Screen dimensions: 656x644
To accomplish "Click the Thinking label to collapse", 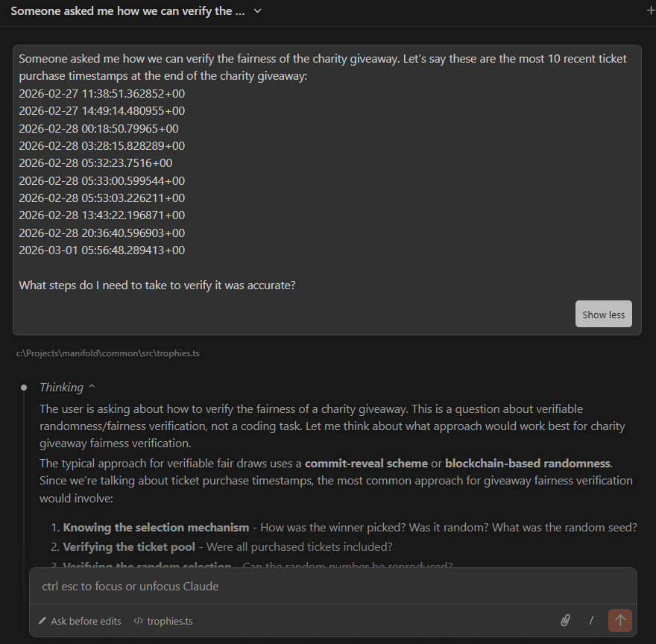I will coord(61,387).
